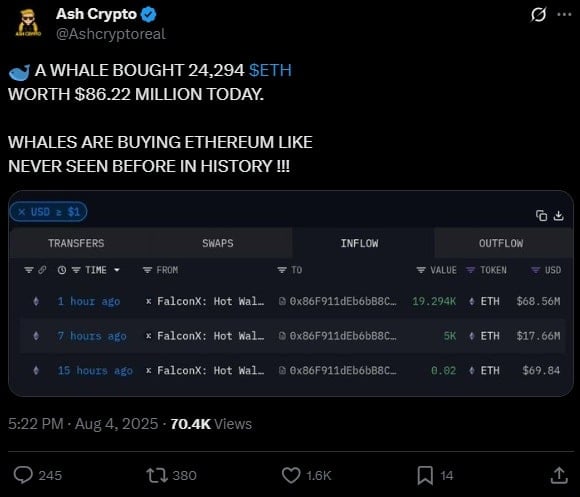This screenshot has width=580, height=497.
Task: Click the reply icon showing 245
Action: (x=23, y=475)
